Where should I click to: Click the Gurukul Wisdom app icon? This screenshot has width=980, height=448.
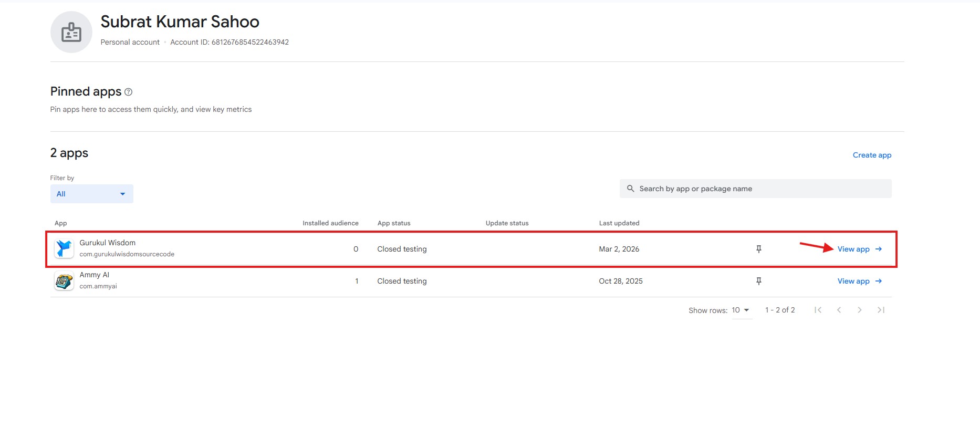[64, 248]
